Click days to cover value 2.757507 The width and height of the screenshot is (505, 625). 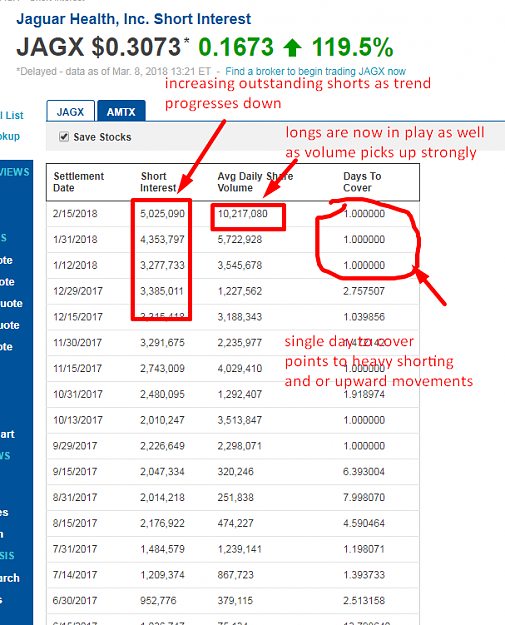tap(364, 291)
